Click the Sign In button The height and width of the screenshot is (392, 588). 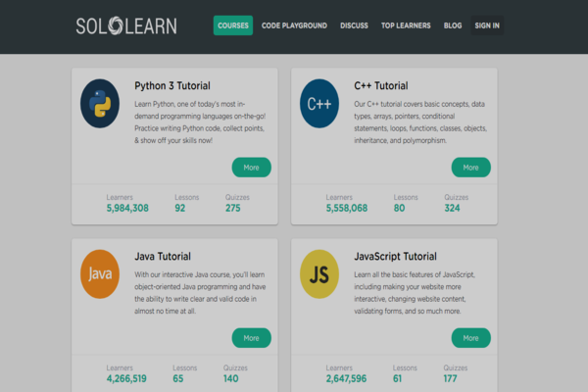(487, 25)
